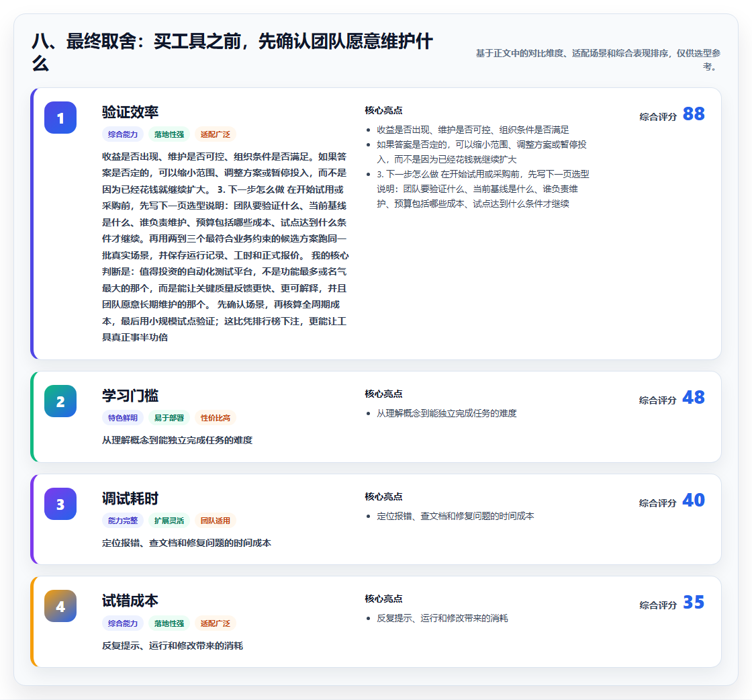Select the 学习门槛 card title
This screenshot has width=752, height=700.
pos(130,396)
